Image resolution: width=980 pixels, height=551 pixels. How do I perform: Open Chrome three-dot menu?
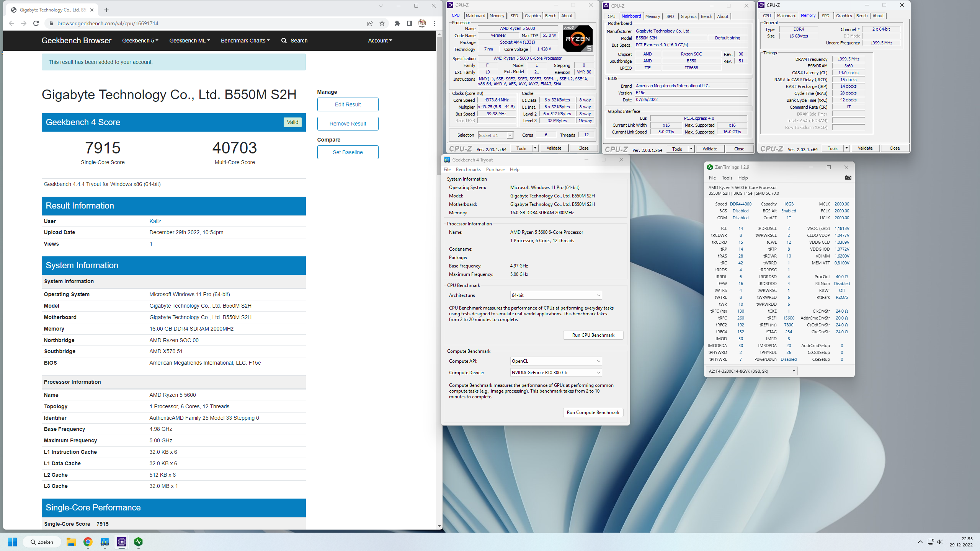[x=434, y=23]
